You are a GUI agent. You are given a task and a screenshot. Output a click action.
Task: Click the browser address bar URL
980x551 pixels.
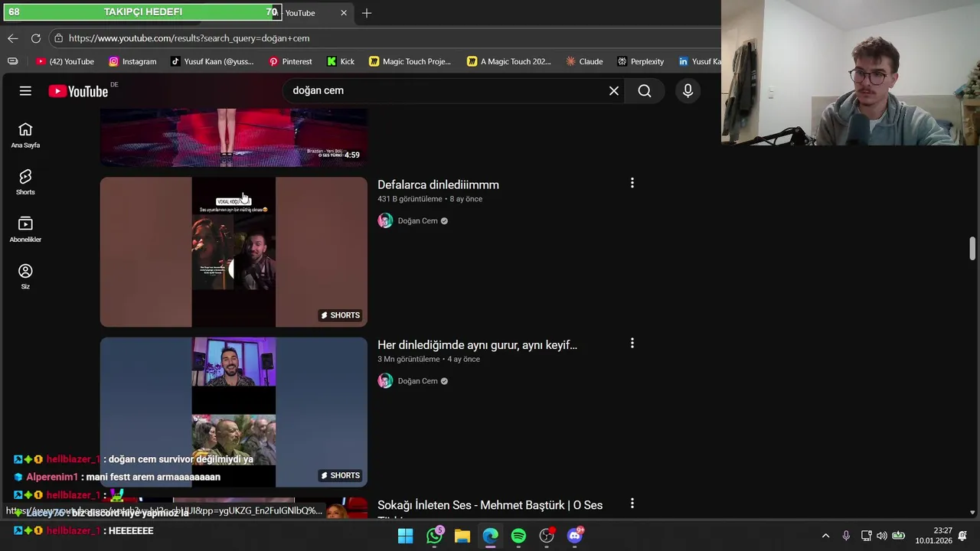click(189, 38)
